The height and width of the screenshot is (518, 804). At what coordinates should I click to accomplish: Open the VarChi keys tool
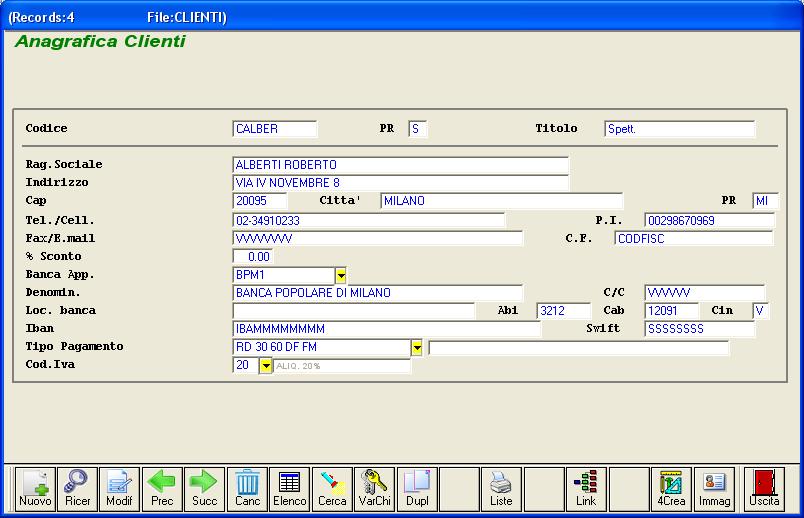(374, 489)
